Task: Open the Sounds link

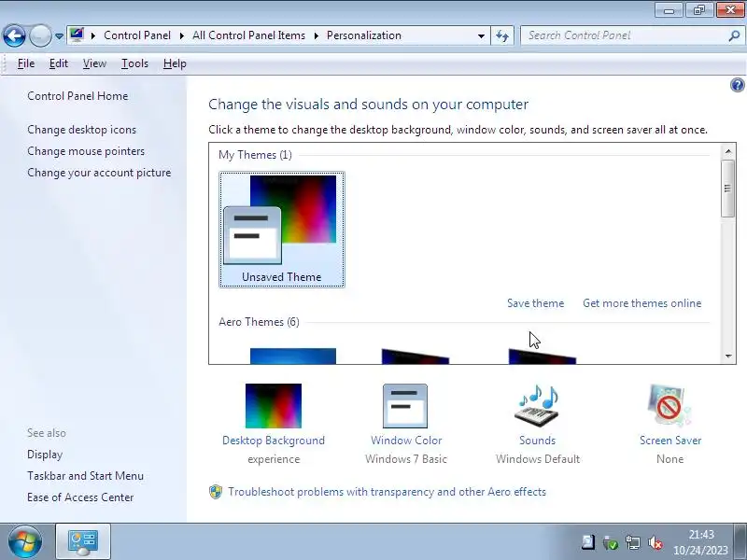Action: click(538, 441)
